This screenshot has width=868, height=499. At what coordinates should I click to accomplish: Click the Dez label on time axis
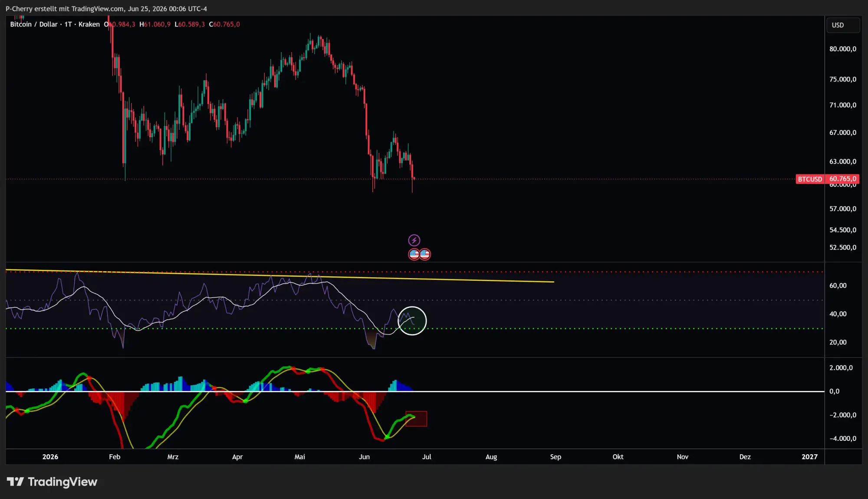point(745,457)
